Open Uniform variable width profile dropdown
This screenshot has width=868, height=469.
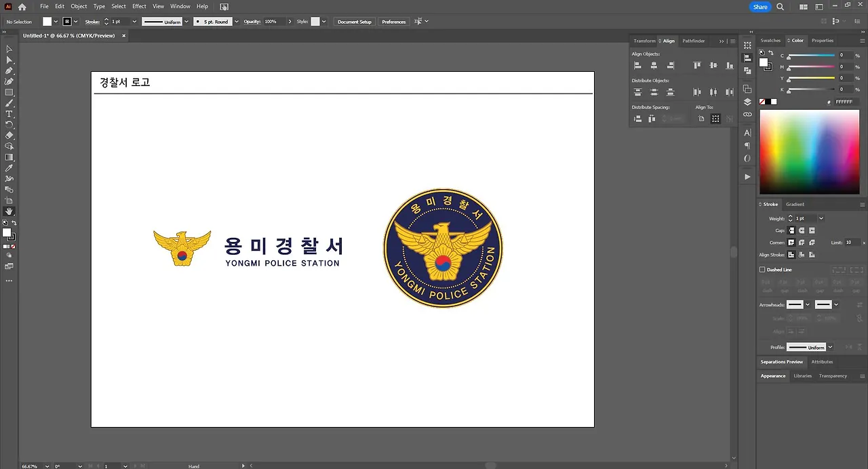point(186,22)
